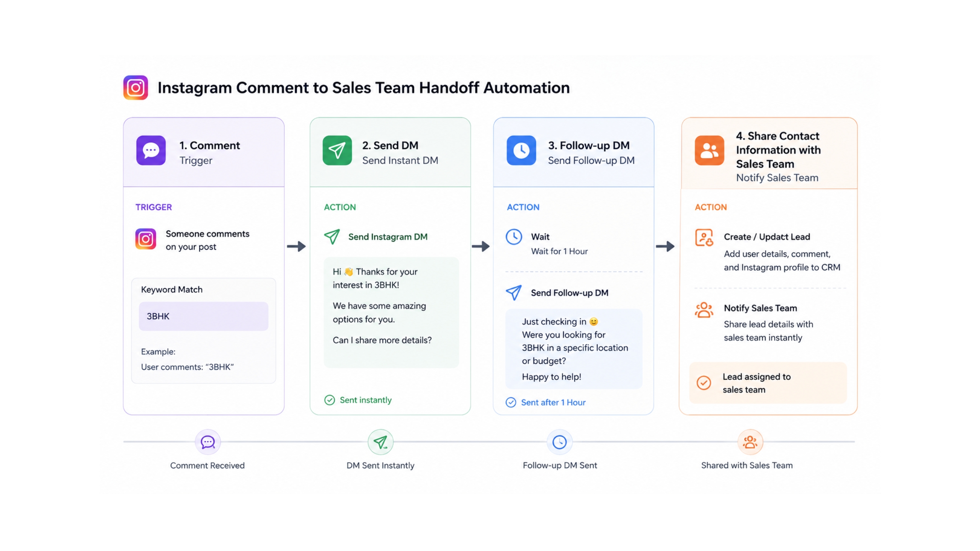
Task: Click the Keyword Match label
Action: pos(171,290)
